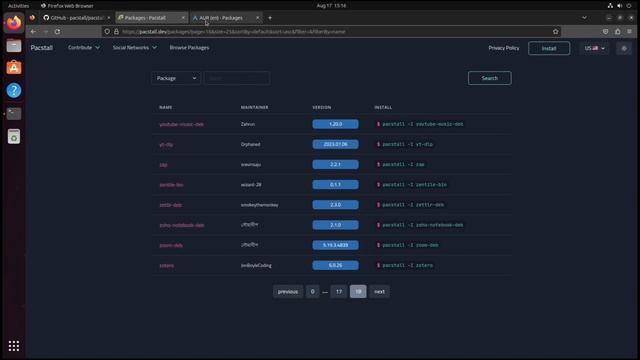Expand the Contribute menu
This screenshot has width=640, height=360.
84,47
